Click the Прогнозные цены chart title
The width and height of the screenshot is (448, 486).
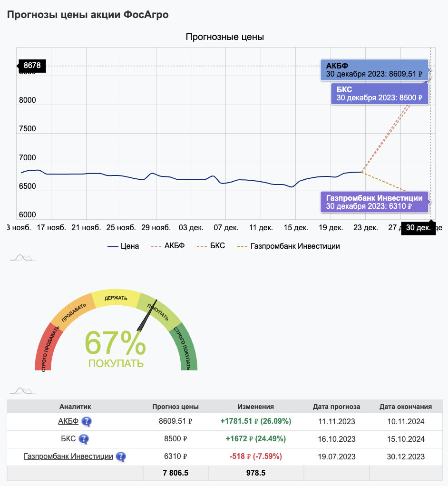225,37
